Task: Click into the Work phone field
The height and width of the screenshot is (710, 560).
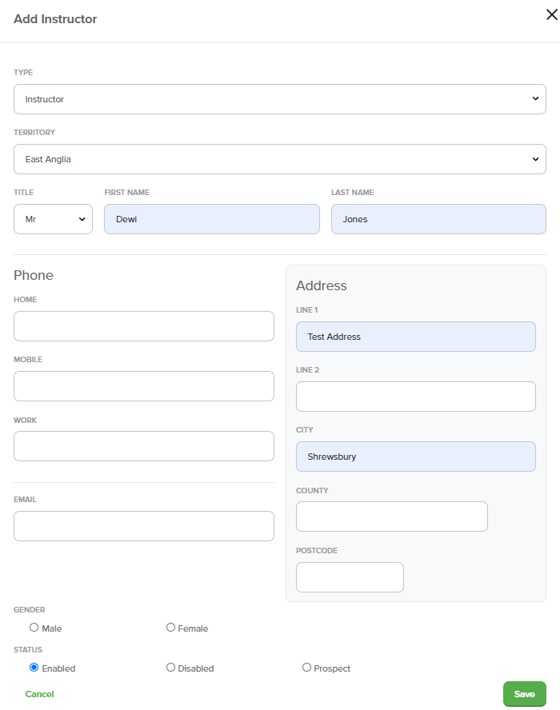Action: point(144,446)
